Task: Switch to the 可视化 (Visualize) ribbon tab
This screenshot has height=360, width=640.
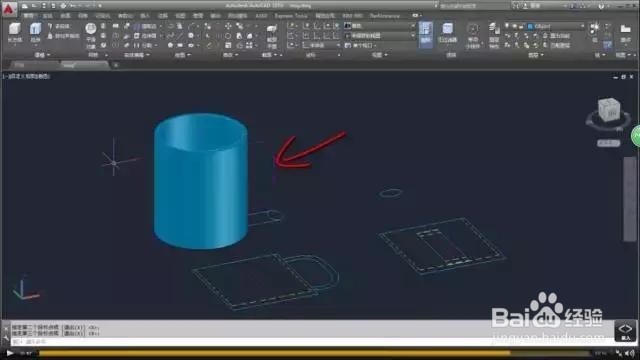Action: click(x=102, y=16)
